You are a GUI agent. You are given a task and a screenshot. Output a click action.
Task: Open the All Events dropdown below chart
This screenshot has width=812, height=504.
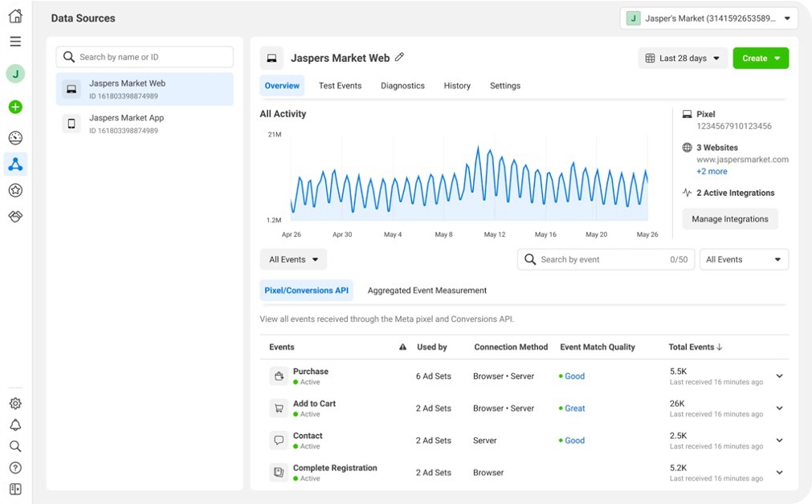point(293,259)
